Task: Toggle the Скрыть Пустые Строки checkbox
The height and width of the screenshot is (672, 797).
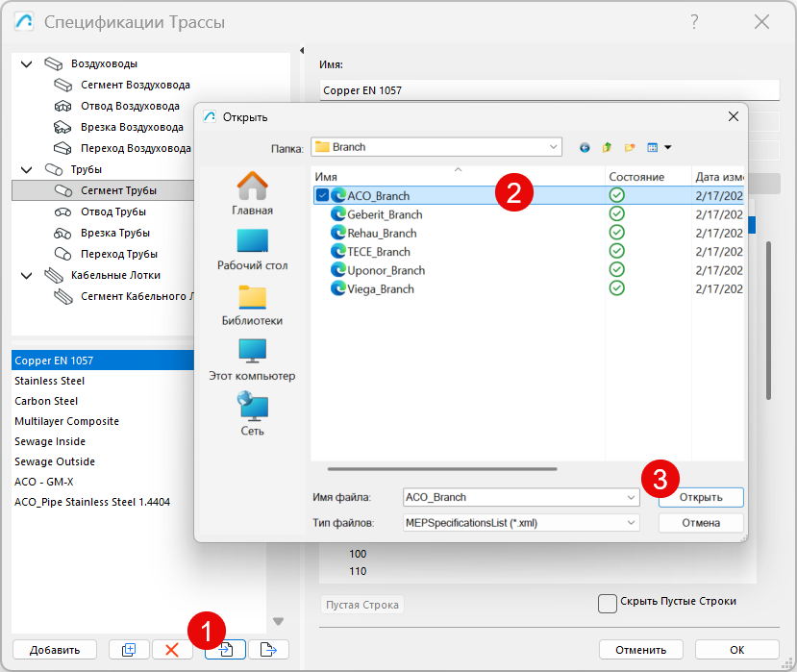Action: click(x=608, y=603)
